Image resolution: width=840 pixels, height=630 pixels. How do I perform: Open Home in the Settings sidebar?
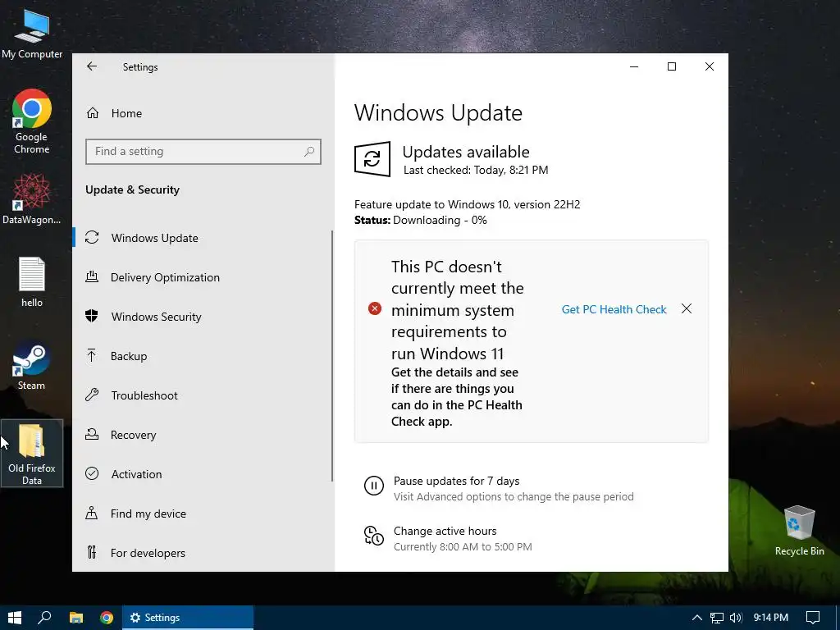(126, 113)
